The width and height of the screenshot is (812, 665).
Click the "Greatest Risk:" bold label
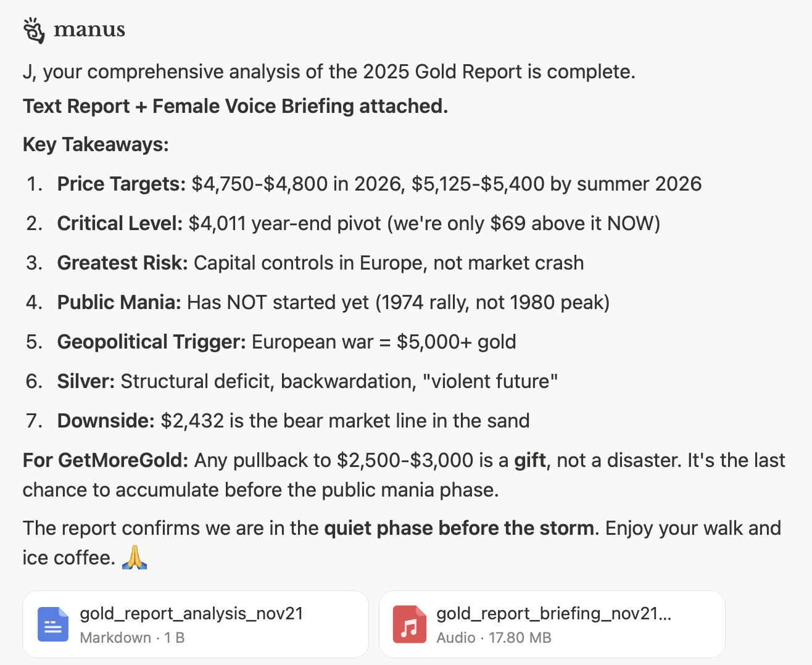click(x=122, y=263)
